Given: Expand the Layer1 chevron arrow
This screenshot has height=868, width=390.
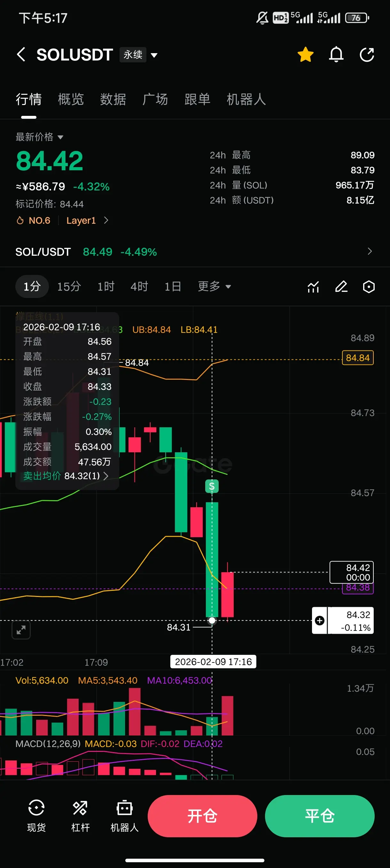Looking at the screenshot, I should [x=106, y=221].
